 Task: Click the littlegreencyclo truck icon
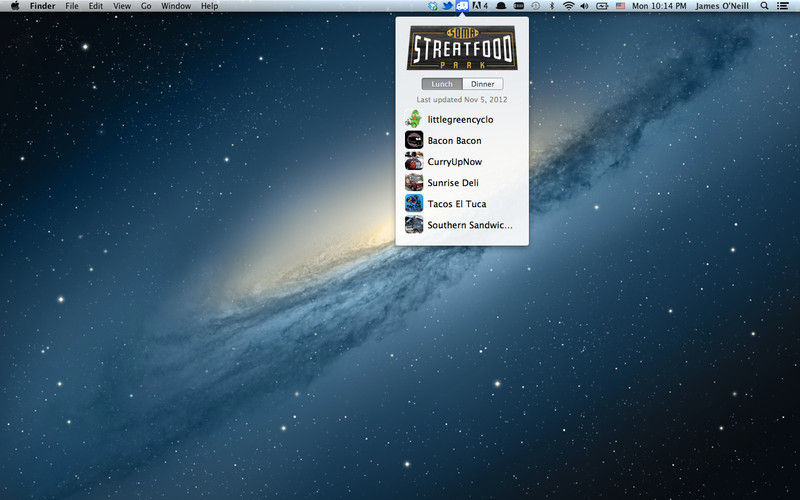(x=414, y=119)
